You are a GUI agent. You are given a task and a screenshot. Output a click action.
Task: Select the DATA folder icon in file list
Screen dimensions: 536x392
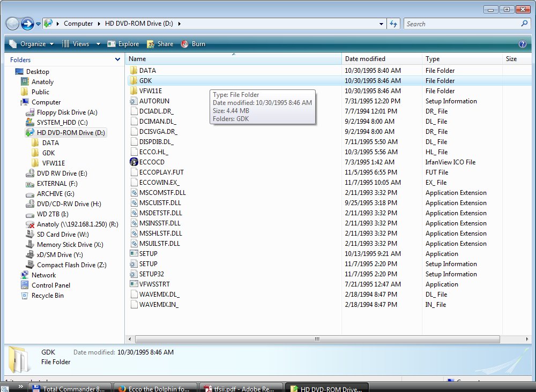click(x=133, y=71)
